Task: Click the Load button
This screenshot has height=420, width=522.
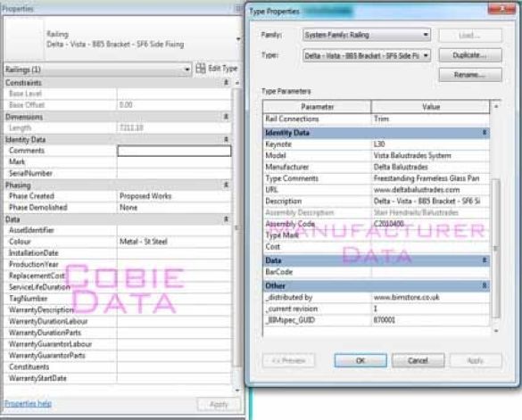Action: [x=470, y=35]
